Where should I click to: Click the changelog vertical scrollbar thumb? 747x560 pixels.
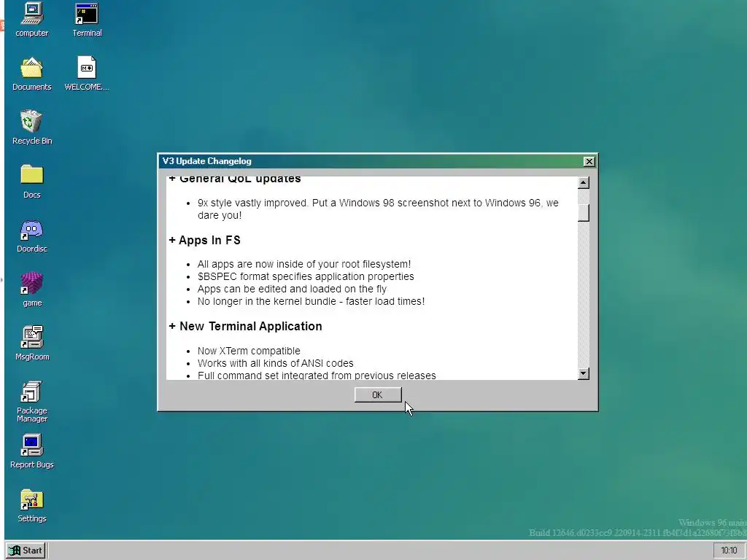[x=584, y=213]
